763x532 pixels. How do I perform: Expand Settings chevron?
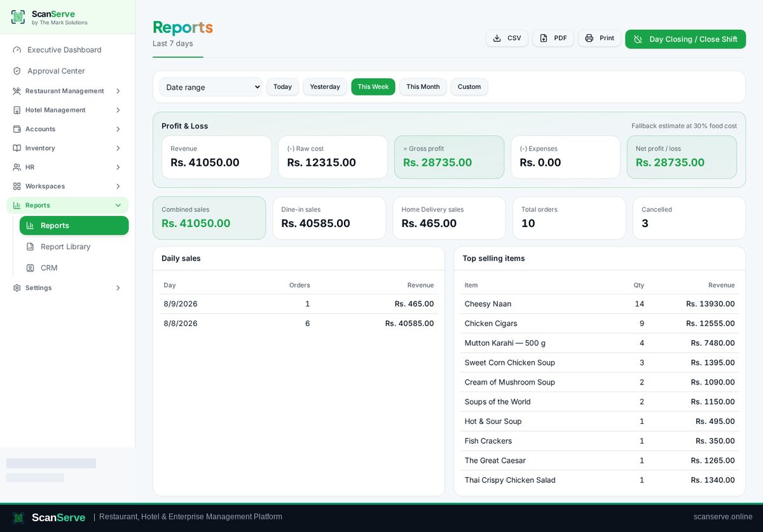click(118, 288)
